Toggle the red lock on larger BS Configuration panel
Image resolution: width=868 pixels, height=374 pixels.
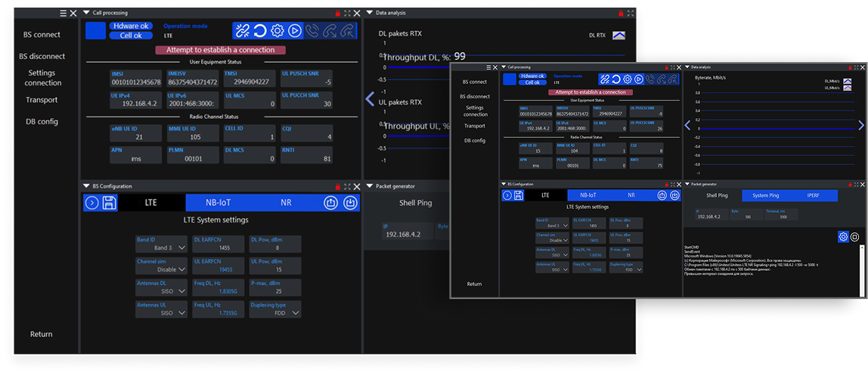pyautogui.click(x=336, y=186)
